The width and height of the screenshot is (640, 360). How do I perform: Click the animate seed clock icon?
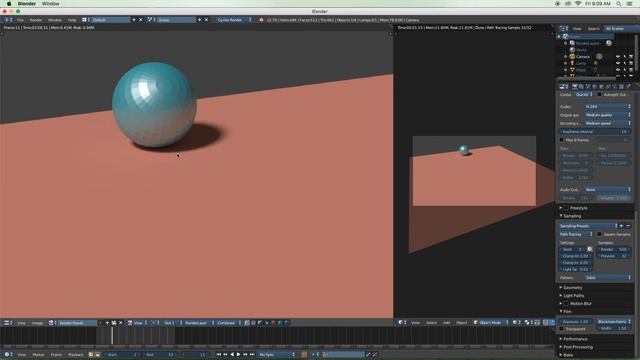(x=589, y=249)
